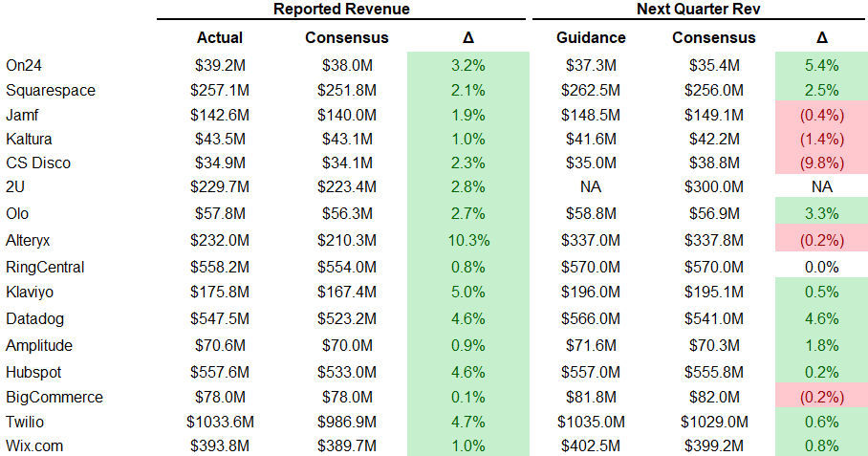Viewport: 868px width, 456px height.
Task: Click the 2U guidance NA cell
Action: tap(591, 186)
